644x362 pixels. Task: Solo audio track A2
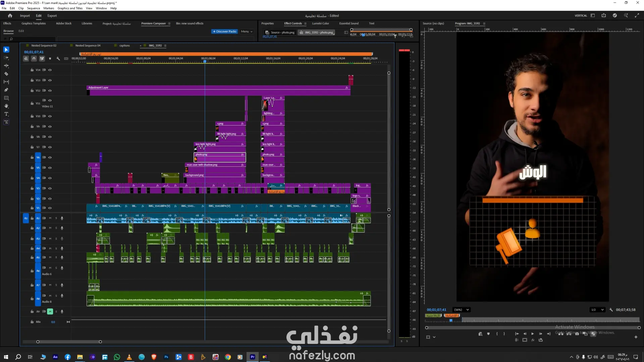[56, 228]
